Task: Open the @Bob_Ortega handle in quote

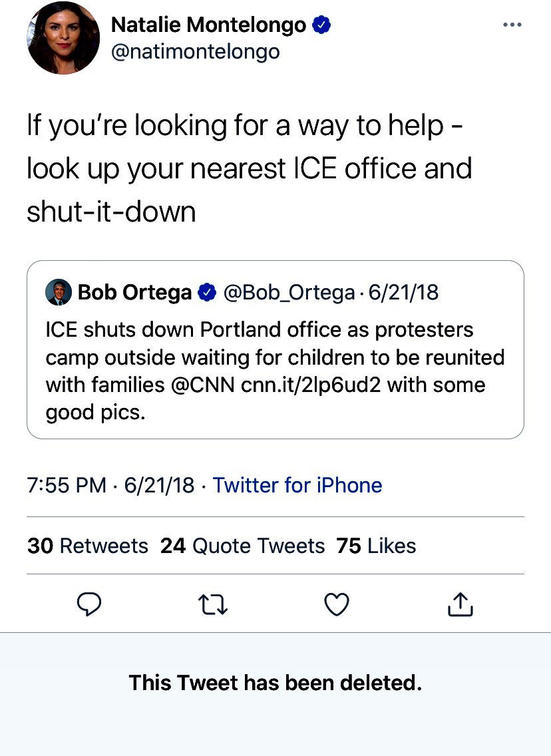Action: [289, 293]
